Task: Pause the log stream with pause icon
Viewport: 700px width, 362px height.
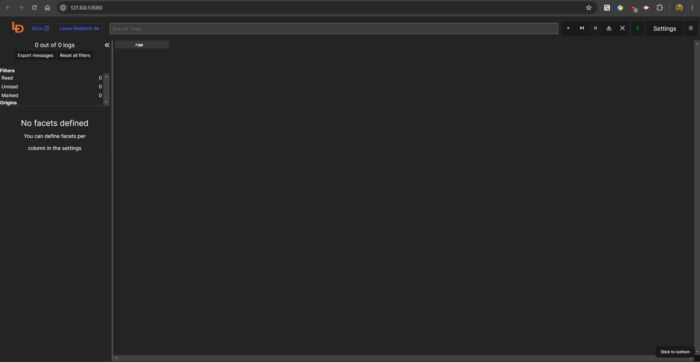Action: (595, 28)
